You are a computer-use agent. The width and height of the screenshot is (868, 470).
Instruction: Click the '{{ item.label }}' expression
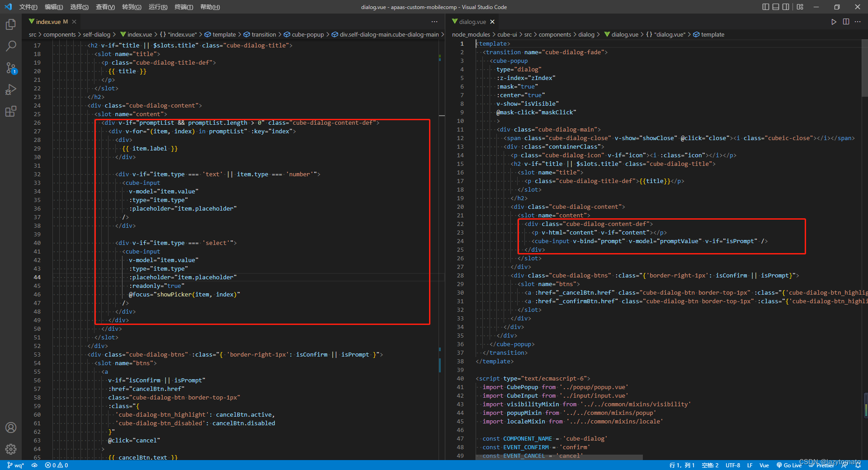tap(150, 148)
